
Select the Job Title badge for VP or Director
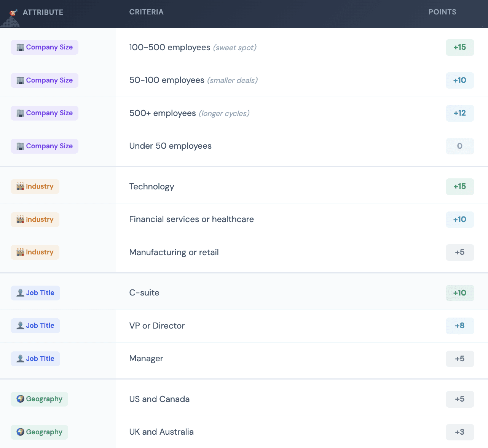35,326
